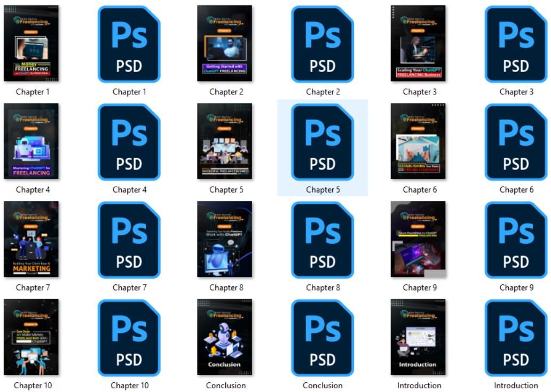Click the Introduction PSD file icon
The height and width of the screenshot is (392, 551).
pos(516,338)
